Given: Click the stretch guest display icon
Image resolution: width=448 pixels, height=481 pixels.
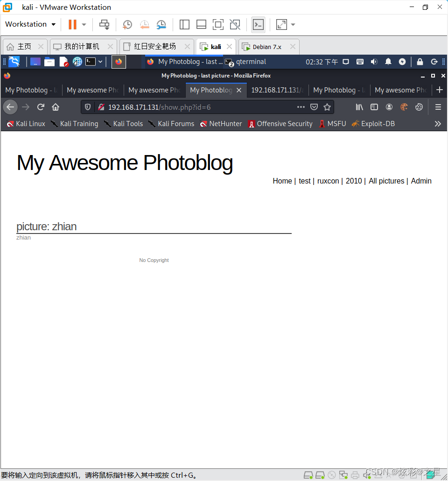Looking at the screenshot, I should pyautogui.click(x=281, y=25).
